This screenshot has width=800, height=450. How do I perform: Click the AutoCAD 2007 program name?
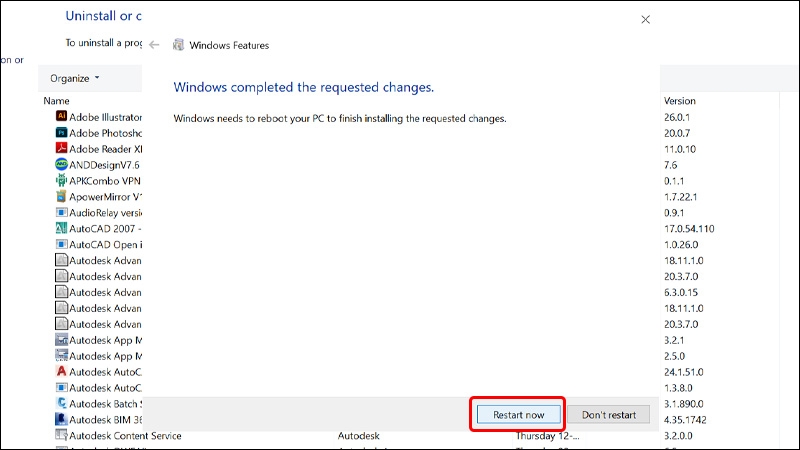pyautogui.click(x=106, y=229)
